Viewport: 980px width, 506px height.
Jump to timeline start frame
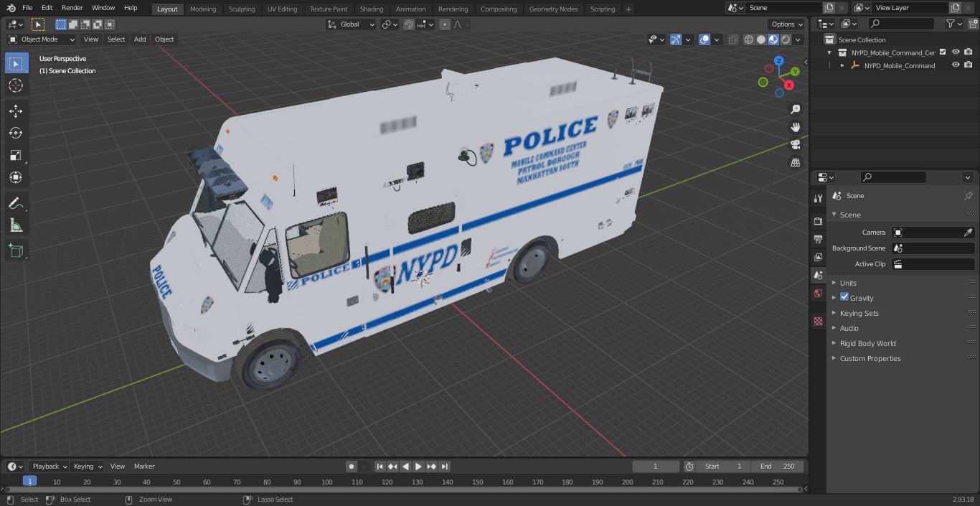(x=380, y=467)
